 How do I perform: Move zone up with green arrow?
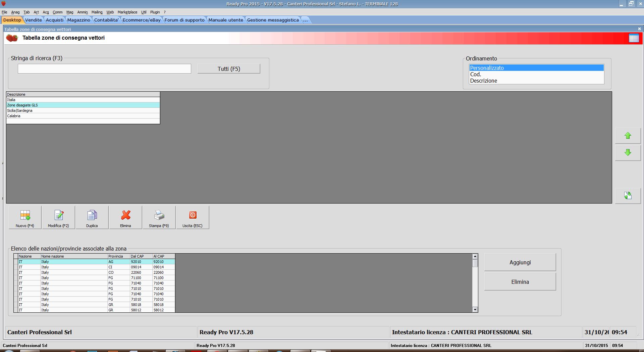pyautogui.click(x=628, y=136)
